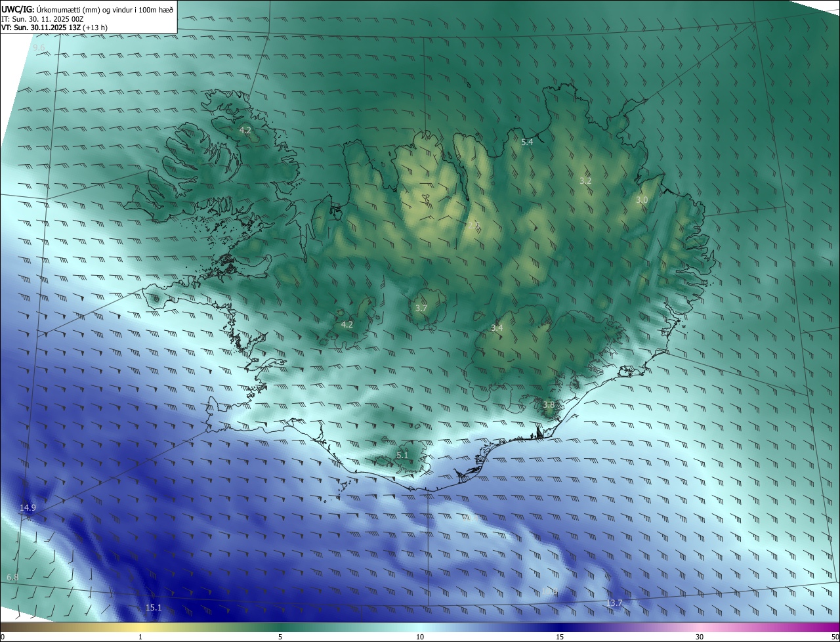The width and height of the screenshot is (840, 642).
Task: Click the 3.8 value near the southeast coast
Action: [549, 405]
